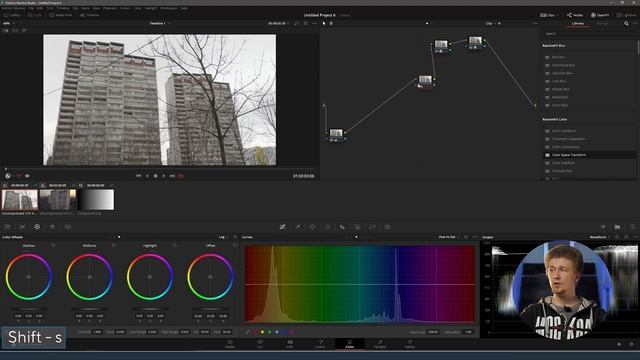The height and width of the screenshot is (360, 640).
Task: Open the Qualifier eyedropper palette
Action: [x=298, y=227]
